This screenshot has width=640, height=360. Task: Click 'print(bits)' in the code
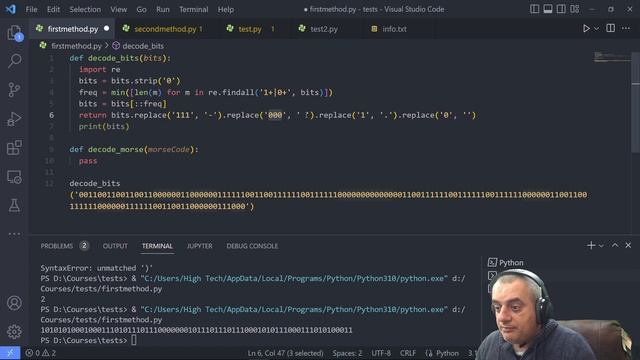click(x=104, y=127)
